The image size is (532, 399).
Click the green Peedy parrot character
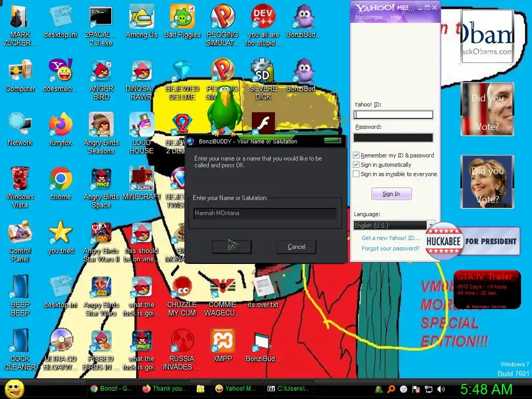(225, 110)
